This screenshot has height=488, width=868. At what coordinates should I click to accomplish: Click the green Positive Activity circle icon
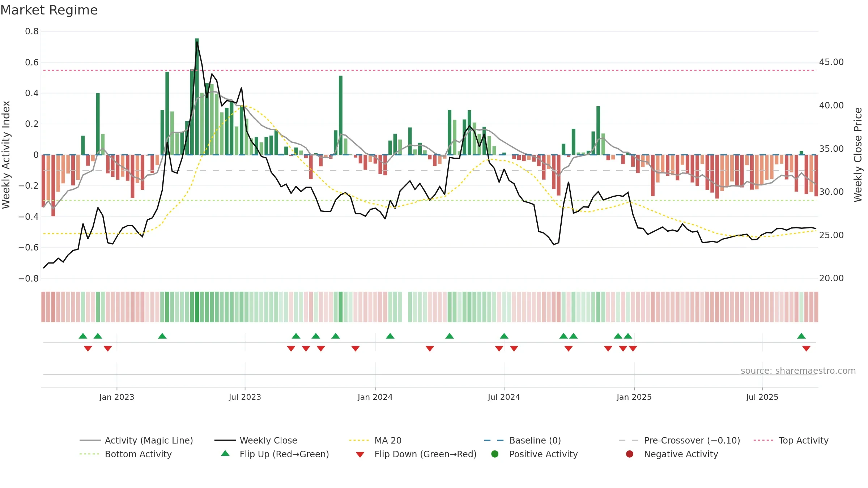click(x=495, y=454)
